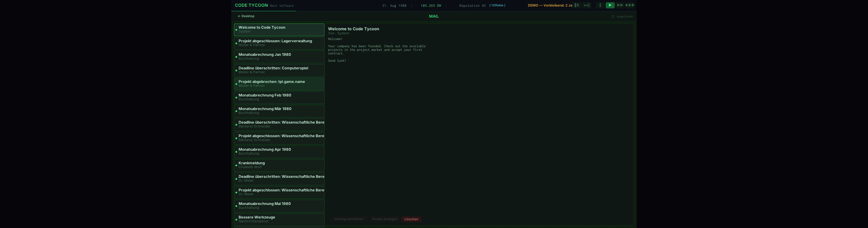Open 'Deadline überschritten: Computerspiel' mail
The width and height of the screenshot is (868, 228).
pyautogui.click(x=279, y=70)
